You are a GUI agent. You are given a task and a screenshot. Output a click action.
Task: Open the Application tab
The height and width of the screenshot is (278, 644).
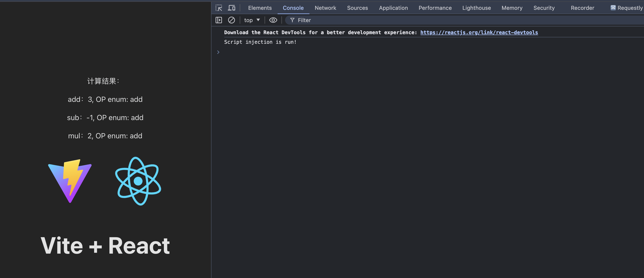(393, 8)
